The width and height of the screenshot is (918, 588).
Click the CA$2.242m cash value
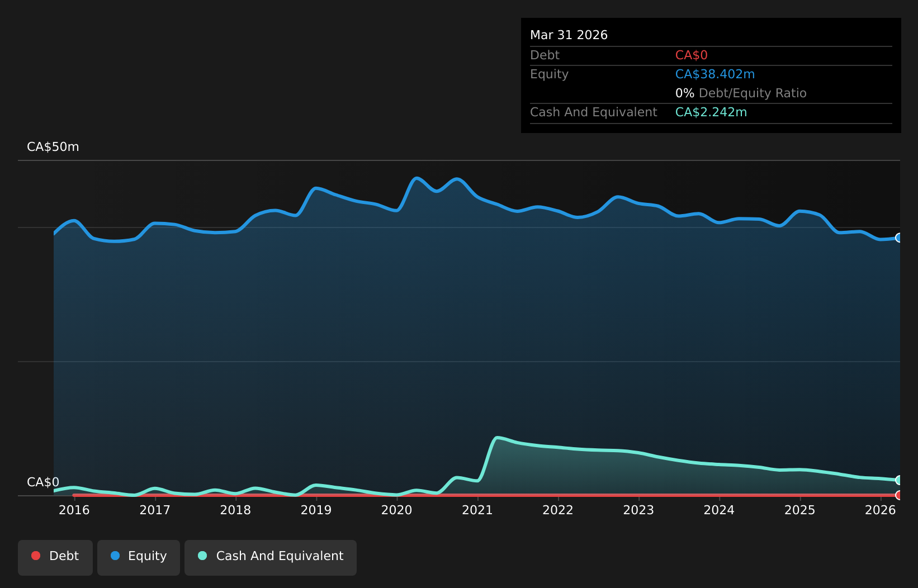point(711,112)
